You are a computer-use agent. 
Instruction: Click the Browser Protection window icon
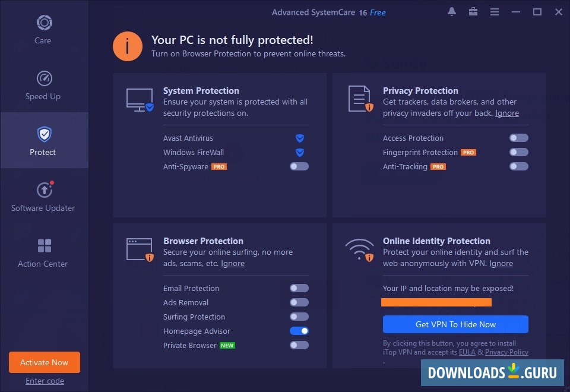click(140, 249)
